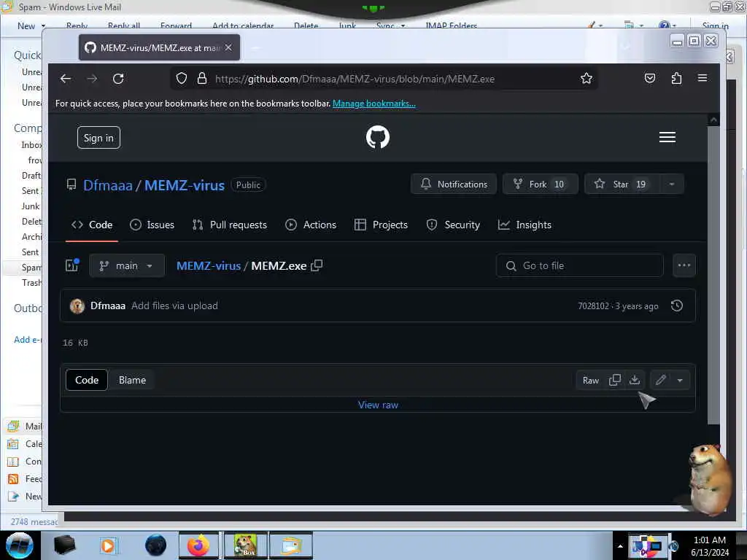This screenshot has height=560, width=747.
Task: Click the View raw link
Action: click(378, 405)
